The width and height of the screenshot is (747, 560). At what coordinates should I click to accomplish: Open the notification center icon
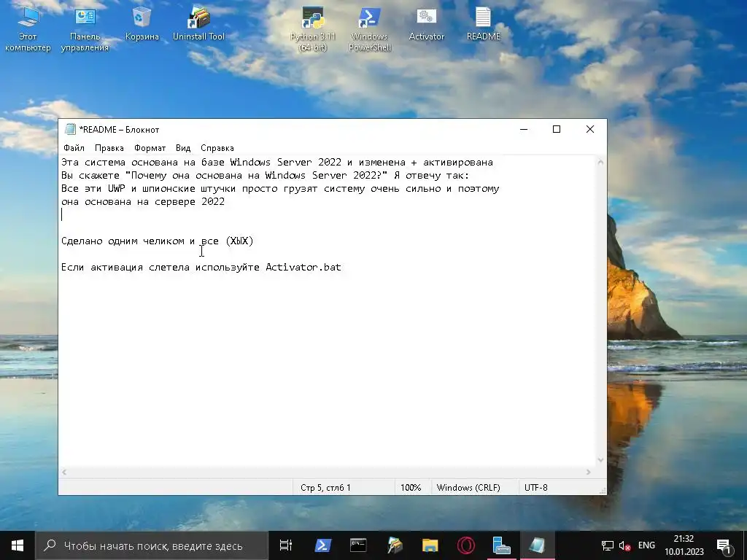(x=724, y=546)
